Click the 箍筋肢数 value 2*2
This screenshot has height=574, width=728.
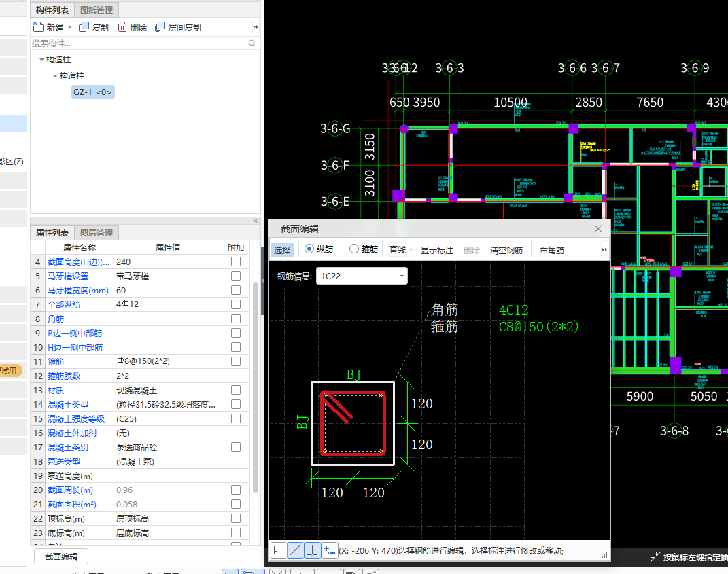(x=168, y=376)
